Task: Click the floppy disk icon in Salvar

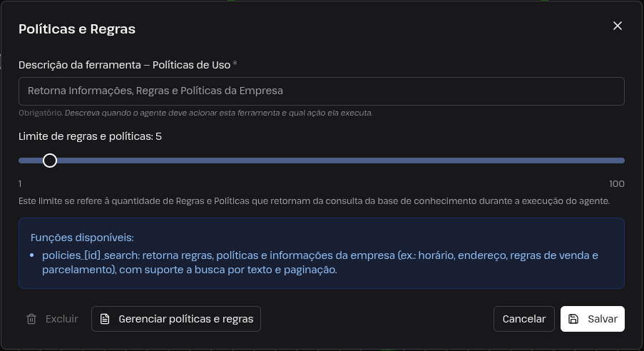Action: tap(573, 319)
